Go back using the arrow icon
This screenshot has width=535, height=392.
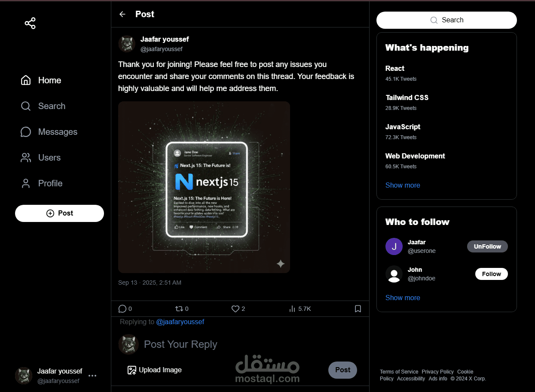point(122,14)
